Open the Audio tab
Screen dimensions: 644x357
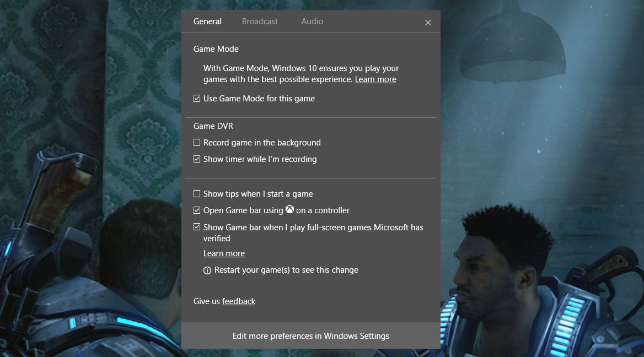[312, 21]
